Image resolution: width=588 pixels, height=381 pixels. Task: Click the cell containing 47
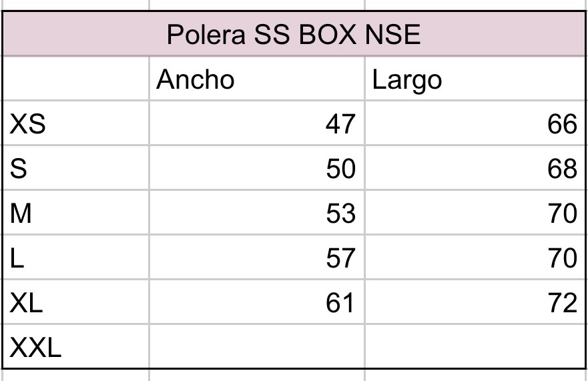(257, 123)
